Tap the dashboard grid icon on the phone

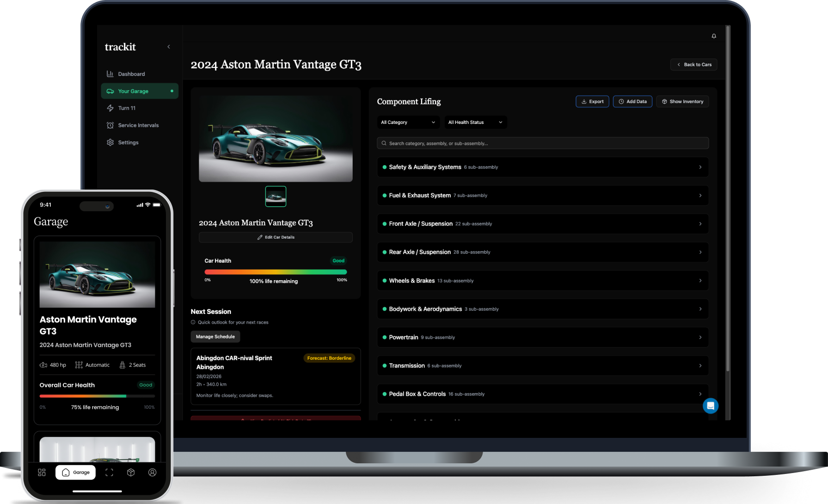42,472
